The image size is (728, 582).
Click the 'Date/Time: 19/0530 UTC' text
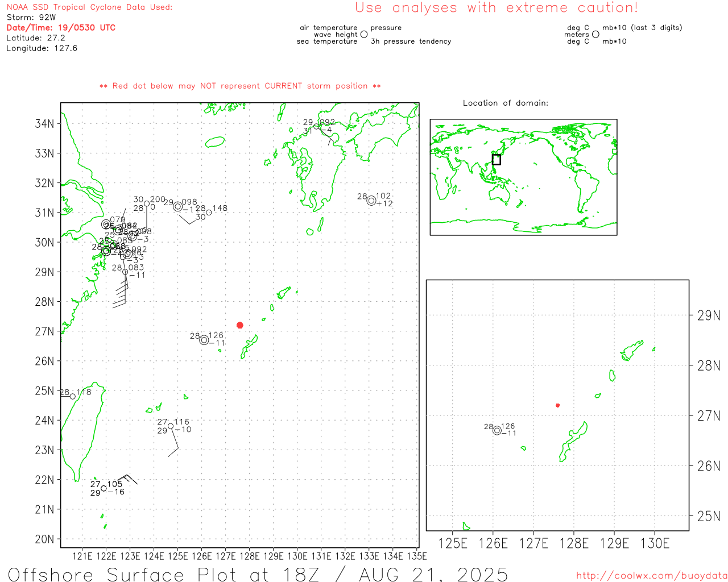coord(61,28)
